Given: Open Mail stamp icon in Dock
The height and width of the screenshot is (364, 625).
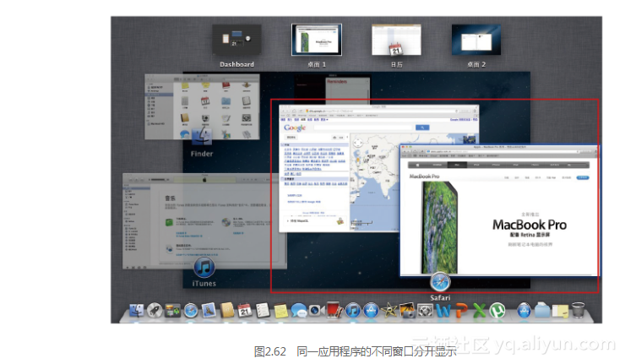Looking at the screenshot, I should pos(209,310).
